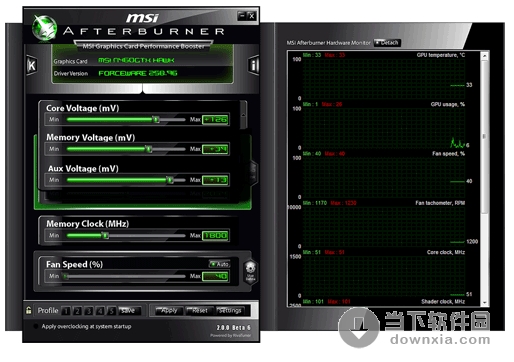Enable Apply overclocking at system startup
Screen dimensions: 514x362
point(36,326)
